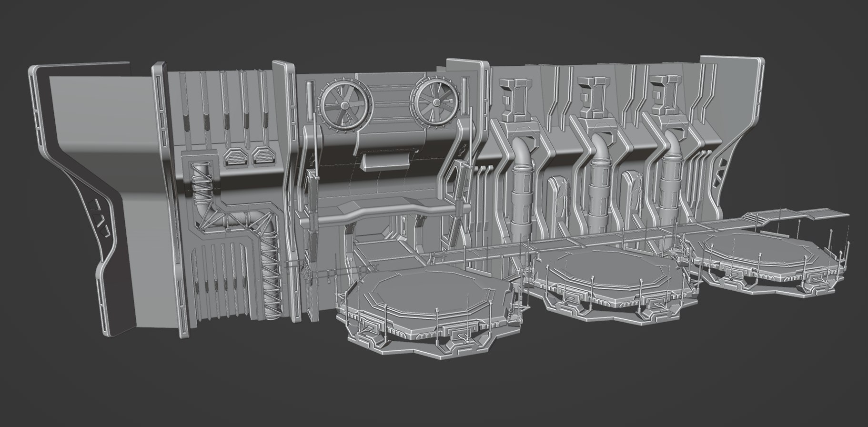The image size is (868, 427).
Task: Select the rectangular box hanging below the fans
Action: [x=386, y=161]
